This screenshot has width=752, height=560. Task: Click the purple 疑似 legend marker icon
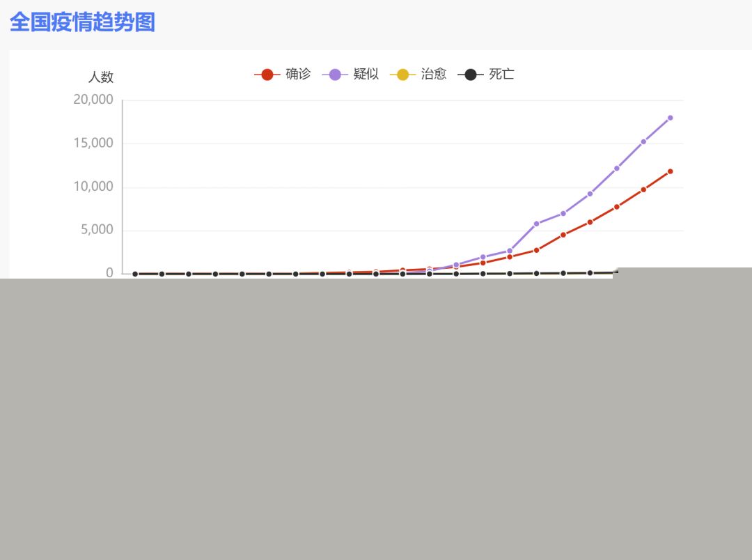334,75
